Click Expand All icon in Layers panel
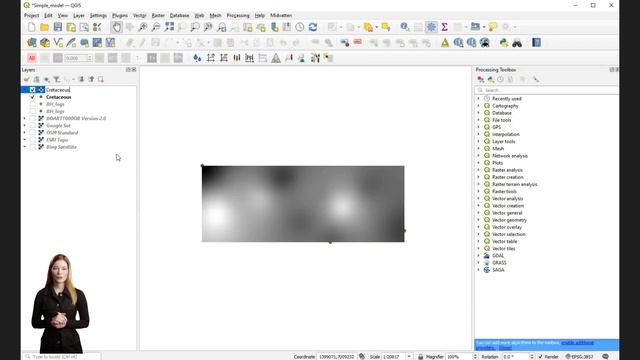The width and height of the screenshot is (640, 360). pos(81,80)
